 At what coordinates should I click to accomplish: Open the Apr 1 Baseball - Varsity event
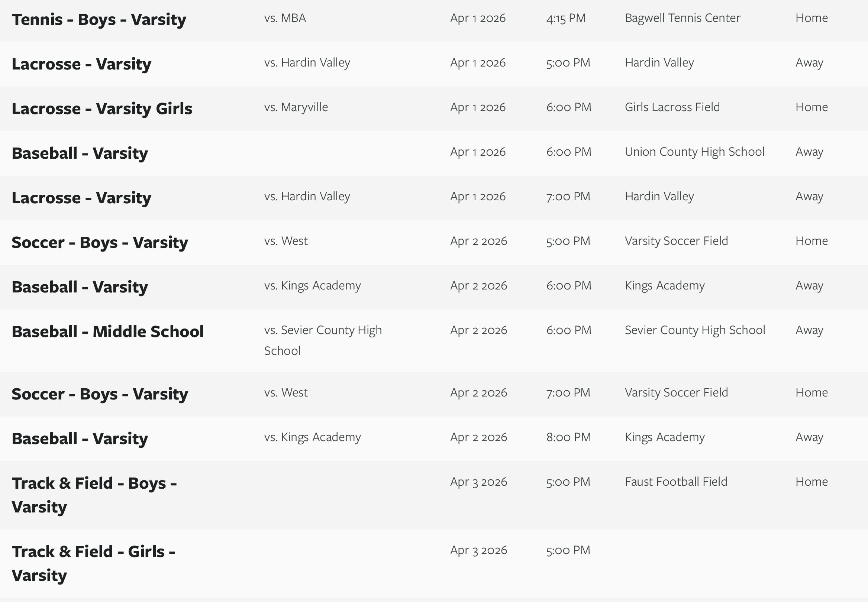(80, 153)
